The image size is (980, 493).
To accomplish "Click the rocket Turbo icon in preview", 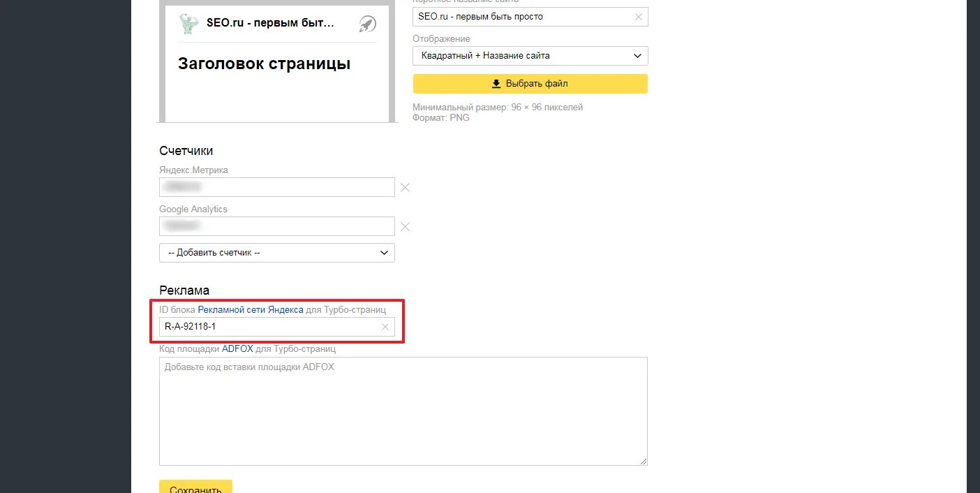I will (x=367, y=24).
